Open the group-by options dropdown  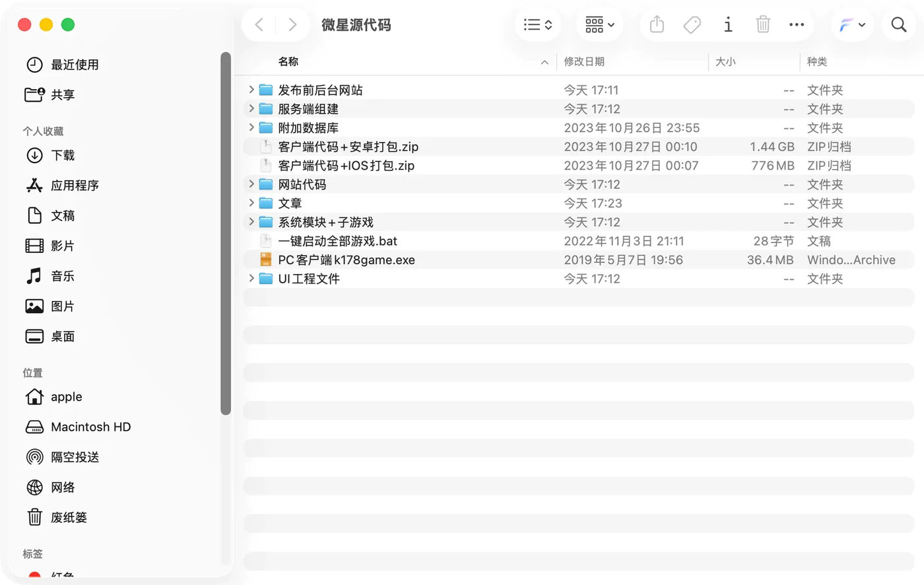[x=600, y=25]
